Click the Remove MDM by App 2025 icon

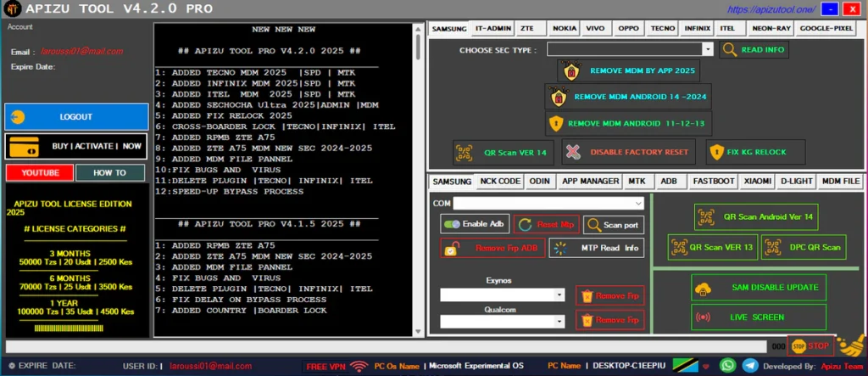point(570,71)
